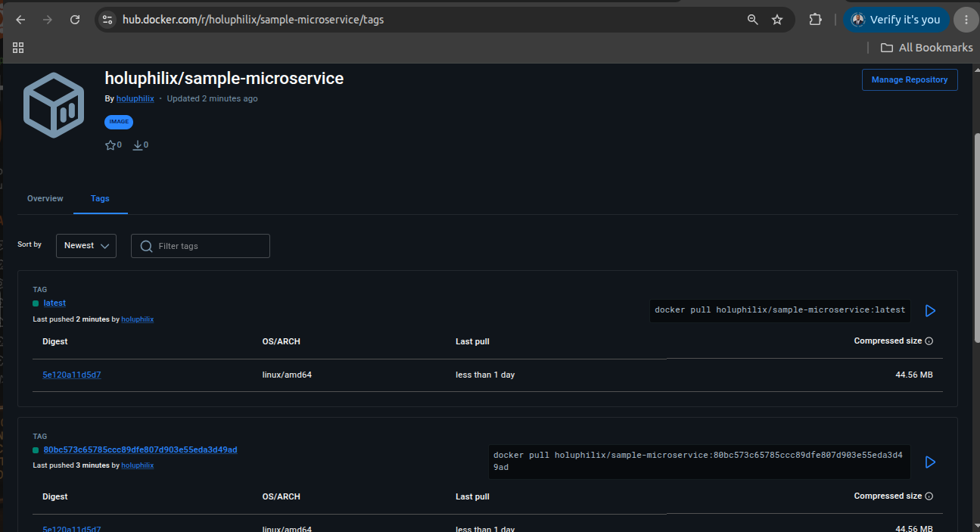
Task: Open site information icon in address bar
Action: [107, 20]
